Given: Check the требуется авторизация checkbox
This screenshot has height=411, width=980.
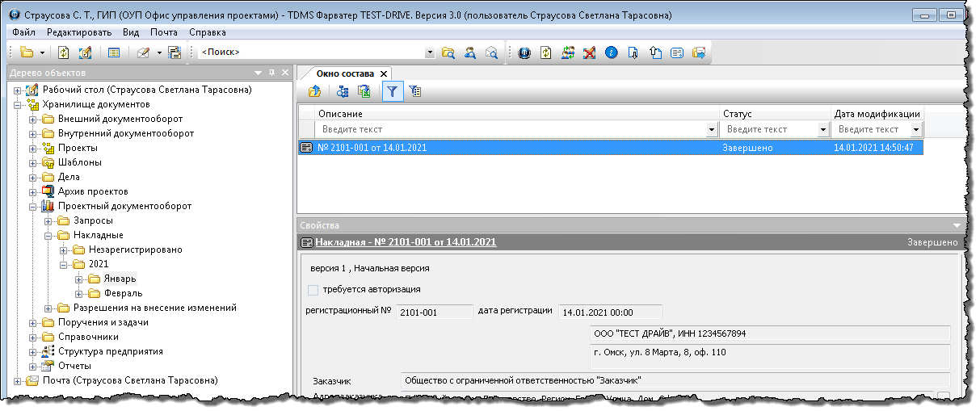Looking at the screenshot, I should [x=313, y=289].
